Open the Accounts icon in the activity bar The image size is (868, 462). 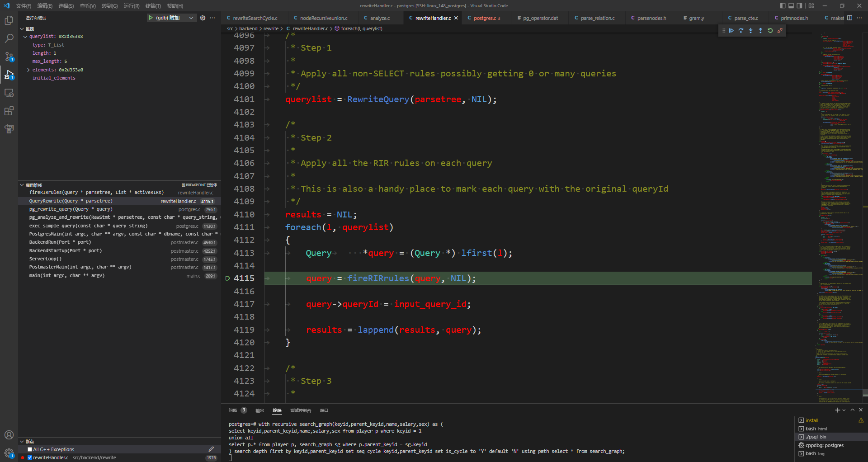[9, 435]
